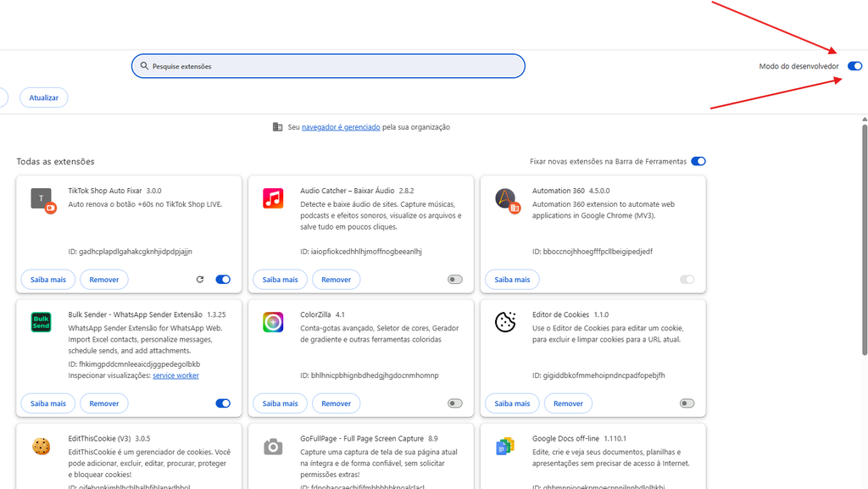Select the TikTok Shop Auto Fixar ID text
868x489 pixels.
pyautogui.click(x=130, y=251)
